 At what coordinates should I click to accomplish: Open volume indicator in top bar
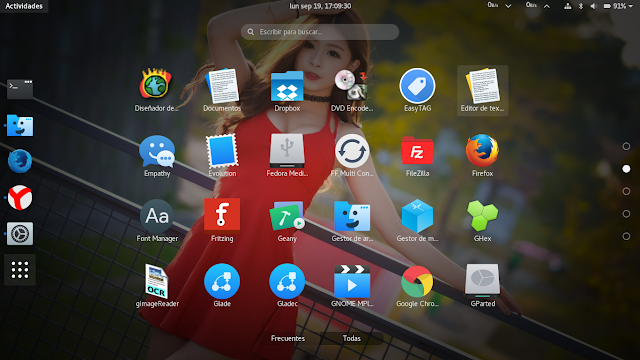(x=593, y=6)
